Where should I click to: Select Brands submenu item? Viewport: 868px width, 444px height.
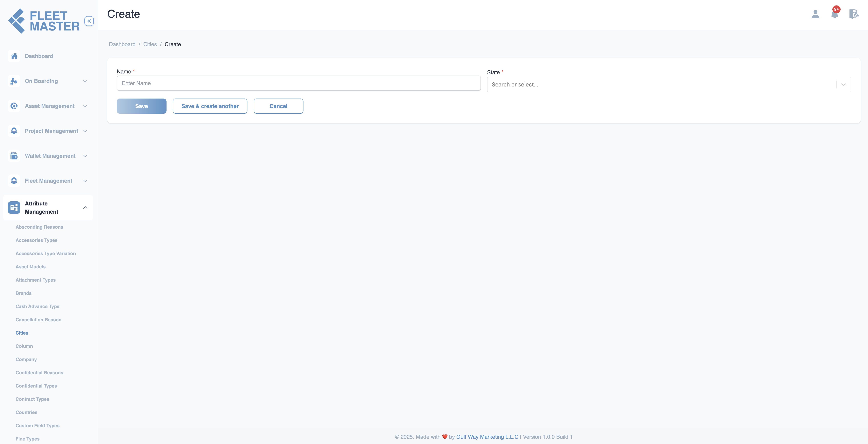24,293
